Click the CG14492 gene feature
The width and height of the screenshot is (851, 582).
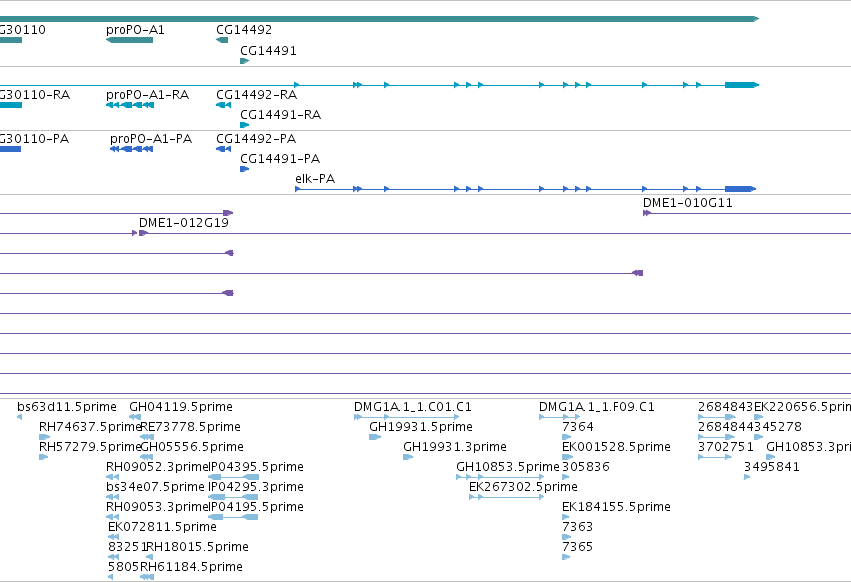[222, 40]
